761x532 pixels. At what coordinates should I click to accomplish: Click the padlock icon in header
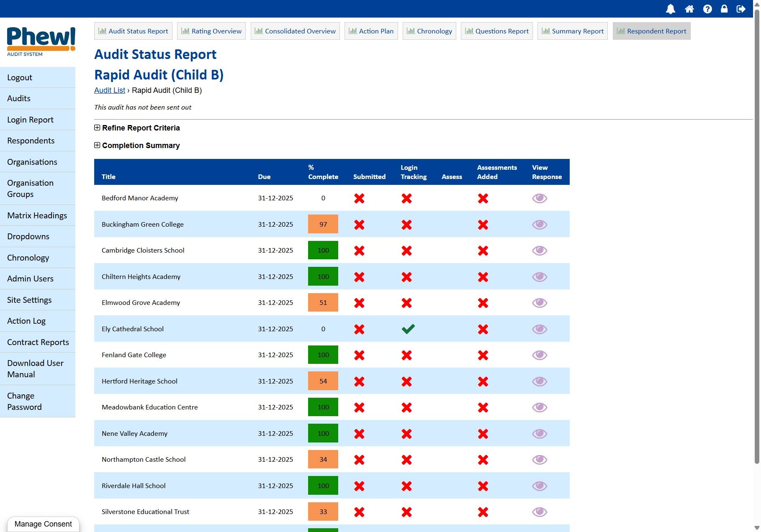click(x=724, y=9)
